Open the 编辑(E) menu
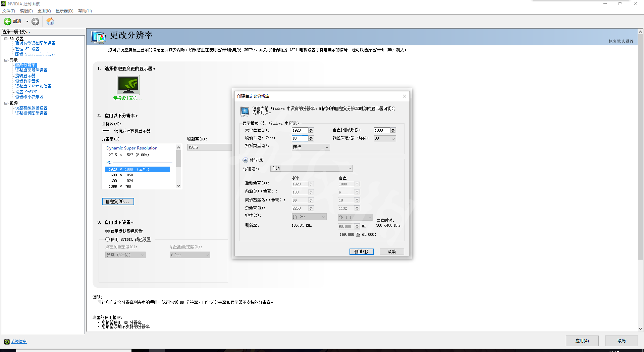 [x=26, y=11]
